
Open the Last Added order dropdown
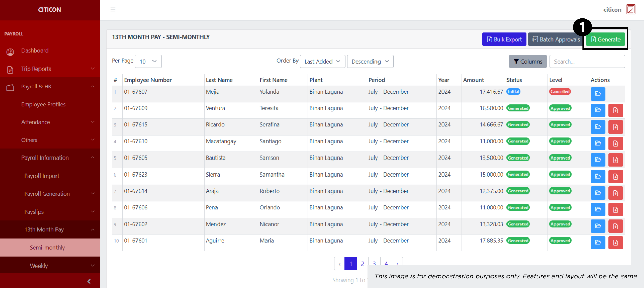pyautogui.click(x=322, y=61)
